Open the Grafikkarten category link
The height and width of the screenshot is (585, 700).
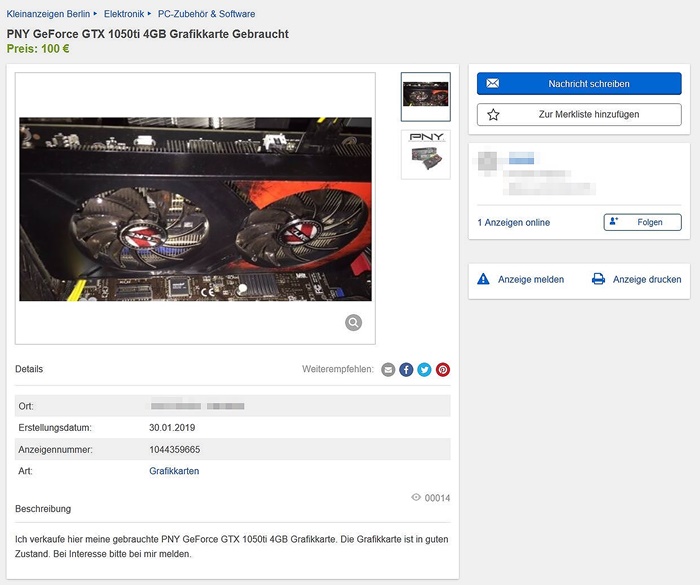[174, 471]
